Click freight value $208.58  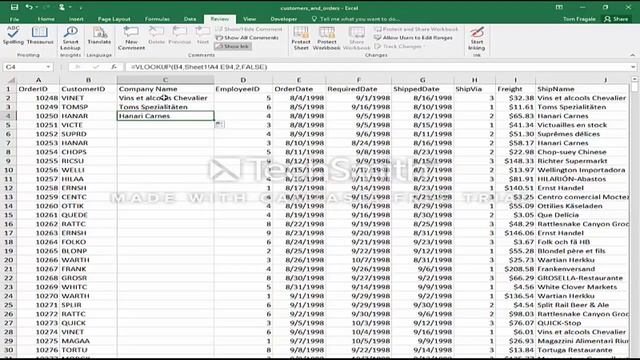[x=515, y=269]
